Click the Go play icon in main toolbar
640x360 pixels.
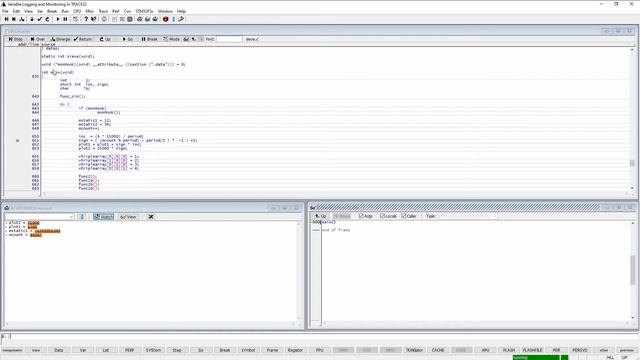coord(58,19)
